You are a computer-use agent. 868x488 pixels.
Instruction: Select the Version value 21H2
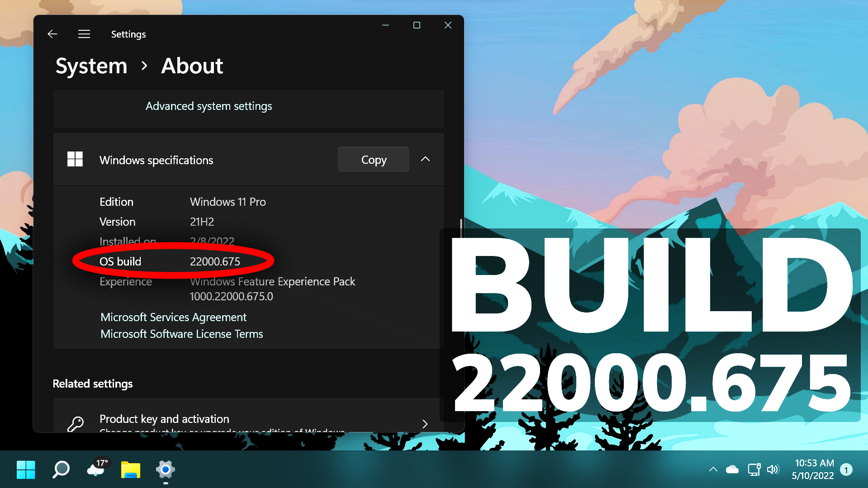[202, 222]
